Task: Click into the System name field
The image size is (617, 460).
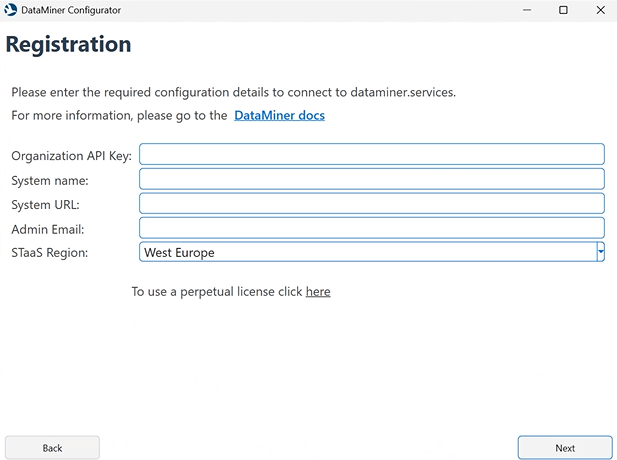Action: pos(372,179)
